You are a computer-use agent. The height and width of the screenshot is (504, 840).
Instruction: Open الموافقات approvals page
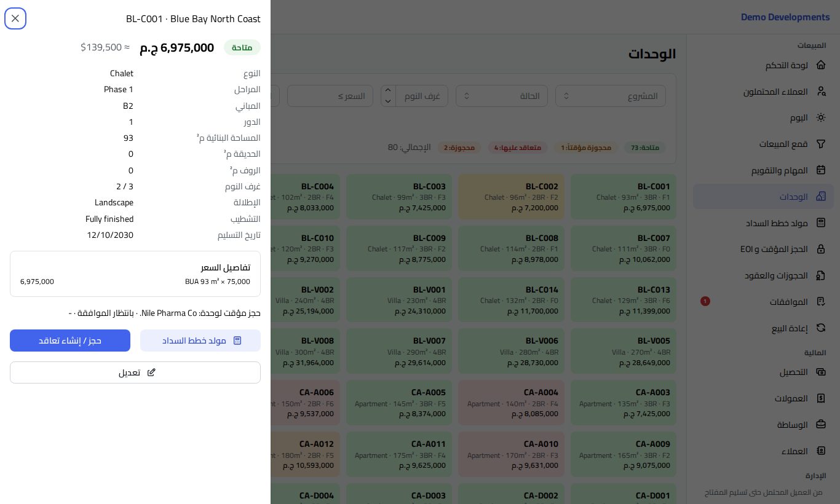[763, 302]
